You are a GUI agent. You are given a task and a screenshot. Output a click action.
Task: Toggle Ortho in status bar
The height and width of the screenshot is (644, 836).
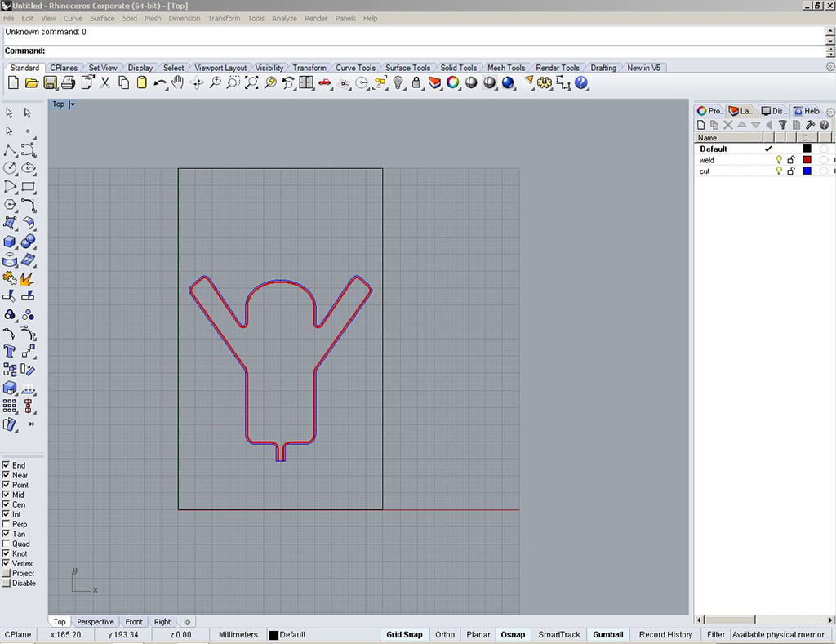tap(445, 635)
